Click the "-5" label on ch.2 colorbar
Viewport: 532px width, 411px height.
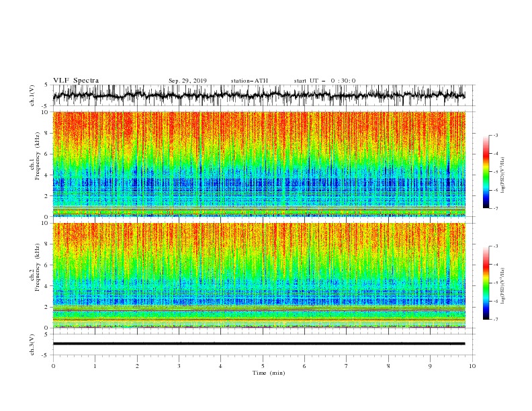tap(496, 283)
